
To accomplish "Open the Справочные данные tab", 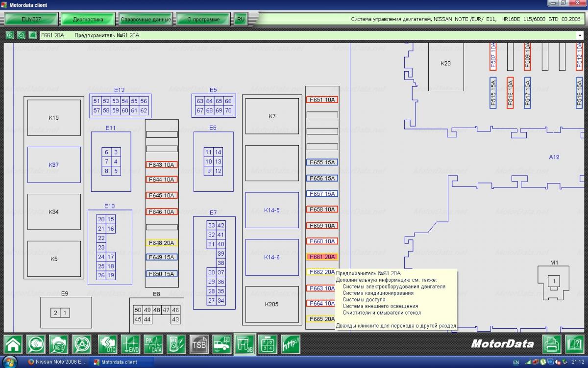I will click(146, 20).
